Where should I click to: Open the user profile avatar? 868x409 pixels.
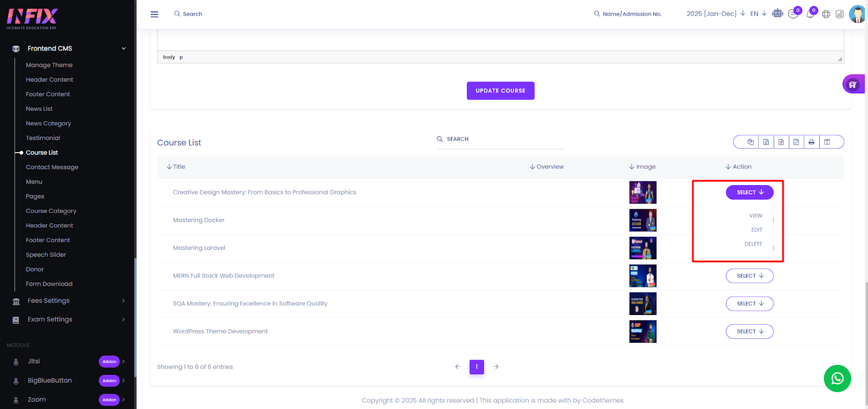coord(858,14)
